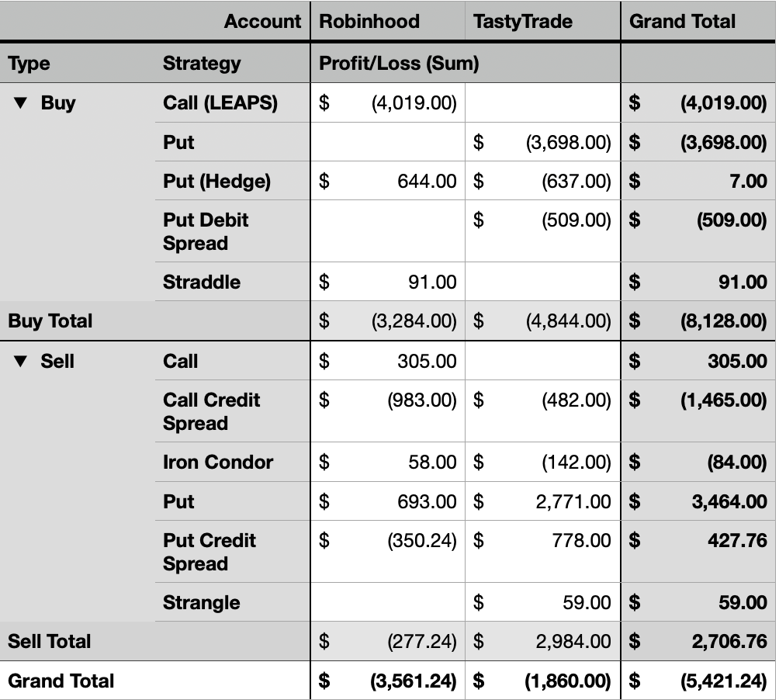
Task: Select the Strangle strategy label
Action: tap(201, 603)
